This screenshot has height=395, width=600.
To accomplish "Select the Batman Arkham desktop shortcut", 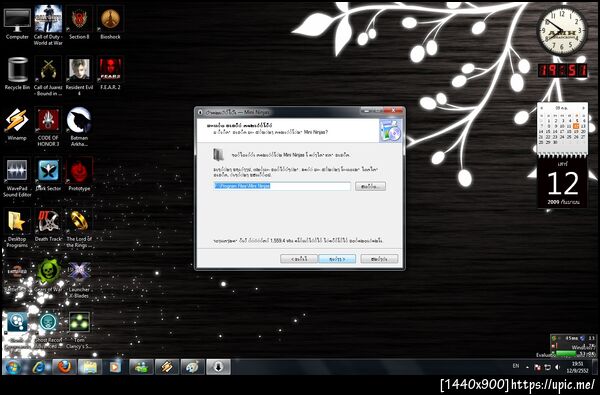I will pos(79,127).
